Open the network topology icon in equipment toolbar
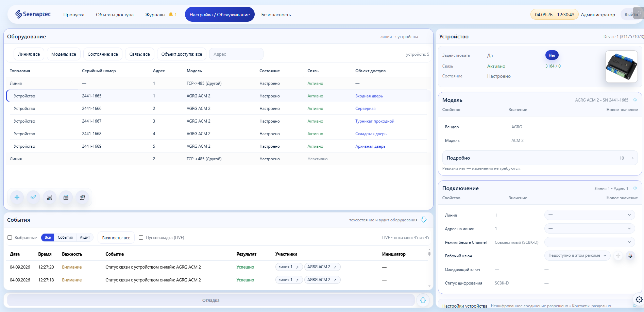This screenshot has height=312, width=644. click(50, 197)
